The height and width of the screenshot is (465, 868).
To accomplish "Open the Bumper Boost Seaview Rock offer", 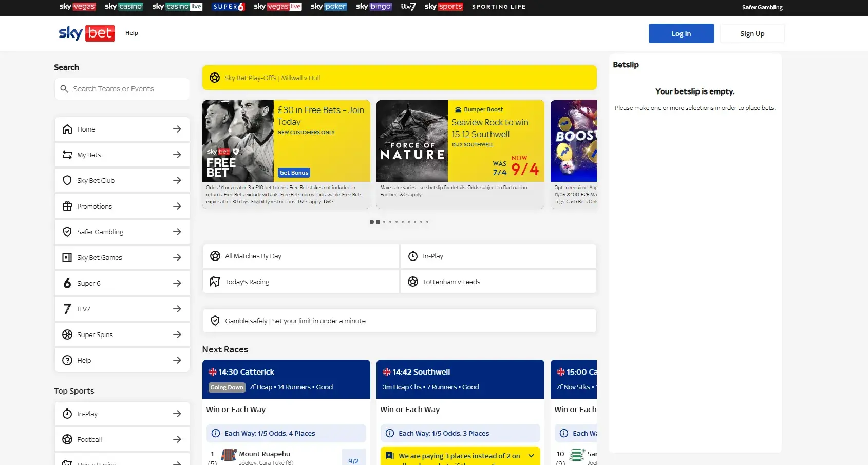I will click(x=496, y=141).
